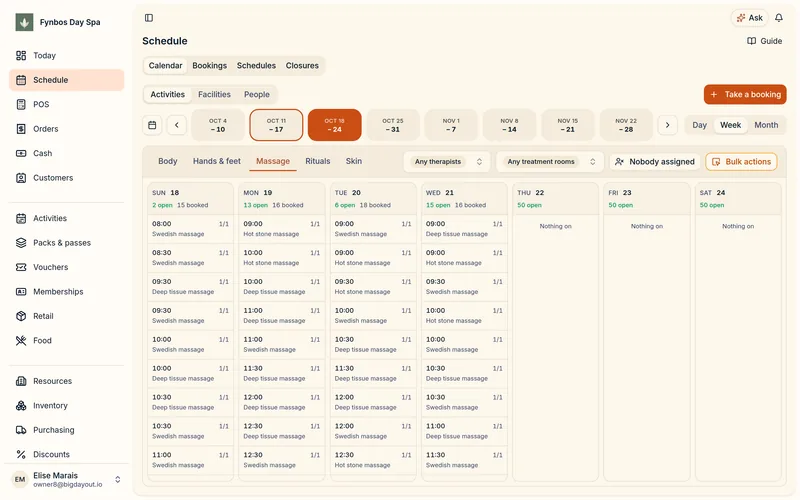Toggle the Nobody assigned filter
Screen dimensions: 800x500
[x=655, y=162]
